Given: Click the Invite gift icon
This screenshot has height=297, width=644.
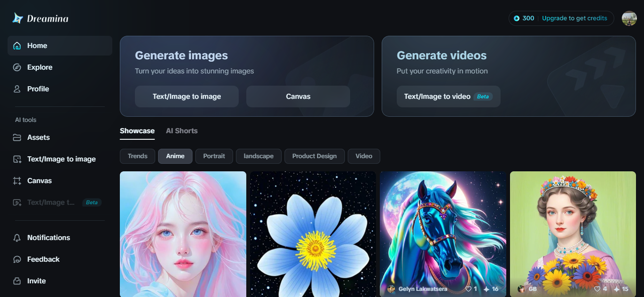Looking at the screenshot, I should coord(17,281).
